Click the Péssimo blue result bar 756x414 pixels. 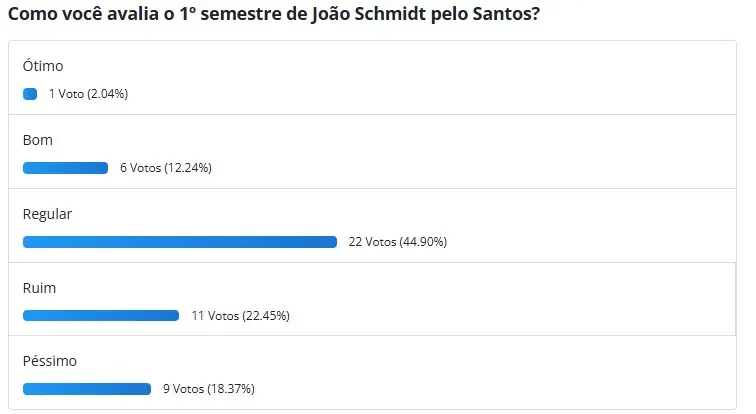[87, 389]
